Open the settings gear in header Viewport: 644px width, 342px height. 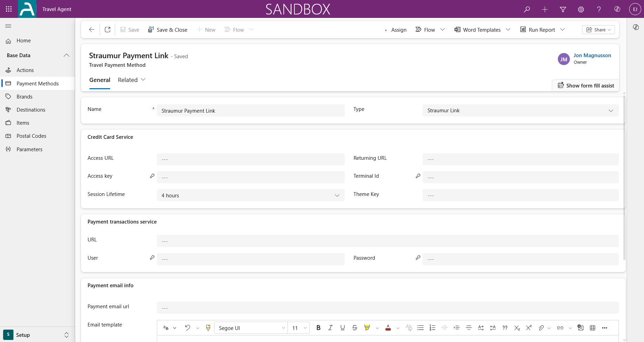581,9
